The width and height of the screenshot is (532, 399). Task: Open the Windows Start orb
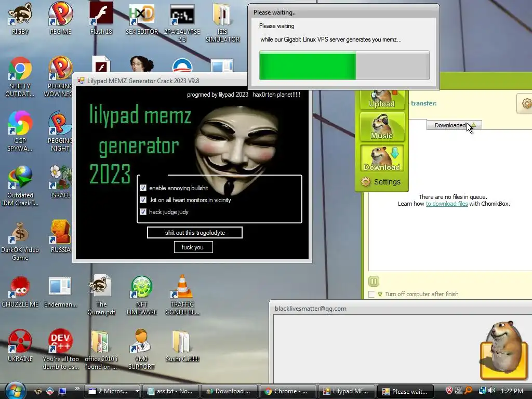tap(15, 391)
